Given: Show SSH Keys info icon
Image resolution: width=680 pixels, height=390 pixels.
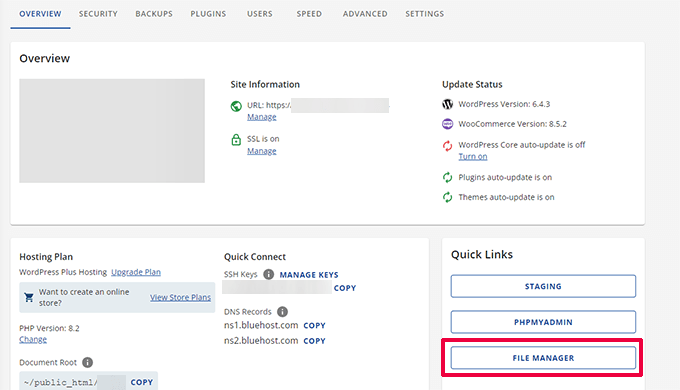Looking at the screenshot, I should pos(268,274).
